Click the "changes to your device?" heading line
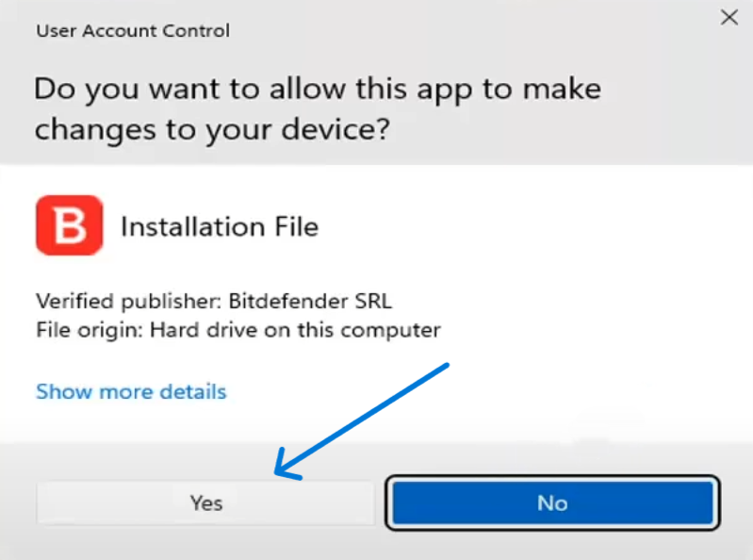 tap(212, 130)
